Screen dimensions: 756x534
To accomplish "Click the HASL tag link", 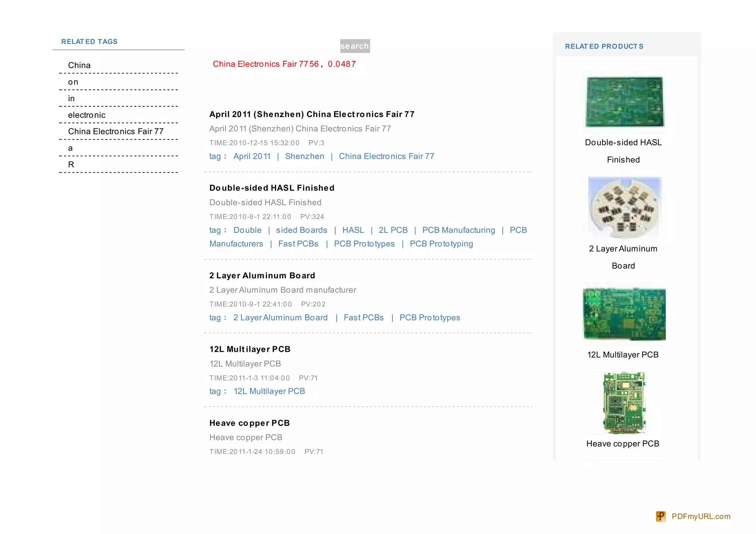I will coord(353,230).
